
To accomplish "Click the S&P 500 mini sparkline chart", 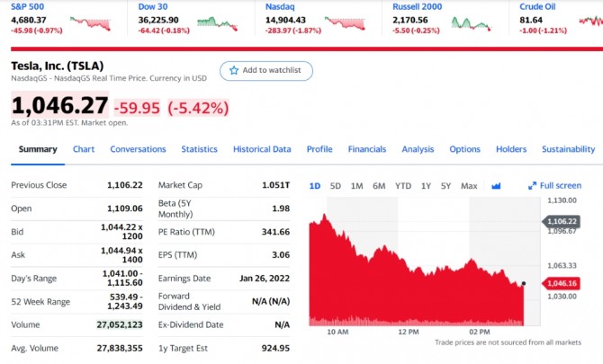I will [x=89, y=22].
